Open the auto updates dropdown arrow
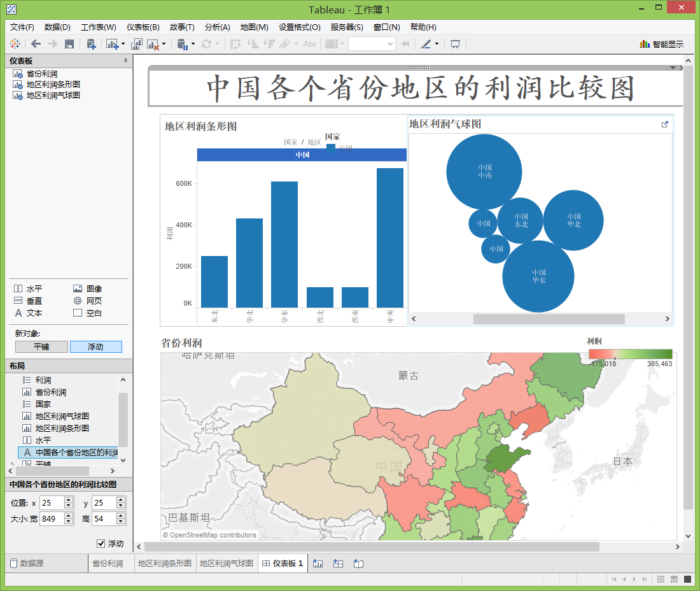 [193, 44]
